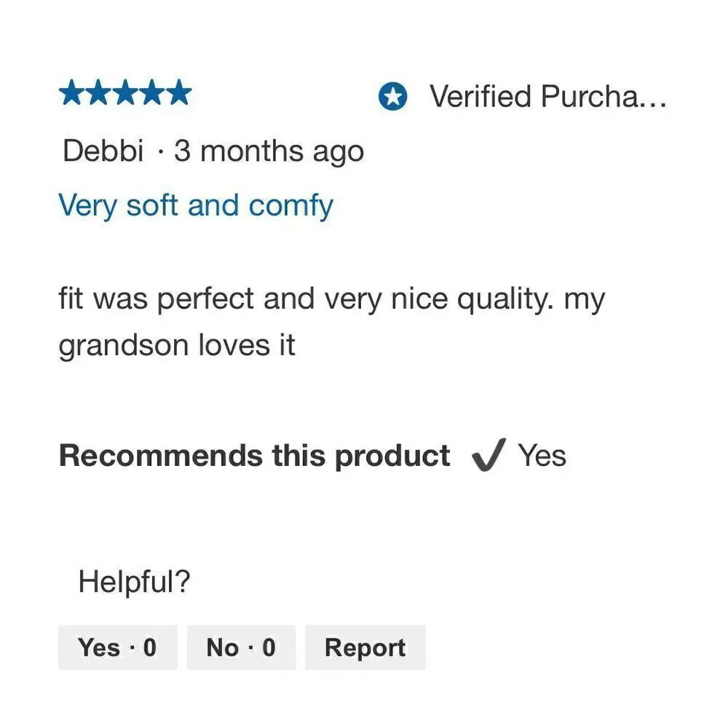Click the five-star rating row
This screenshot has height=728, width=728.
125,92
